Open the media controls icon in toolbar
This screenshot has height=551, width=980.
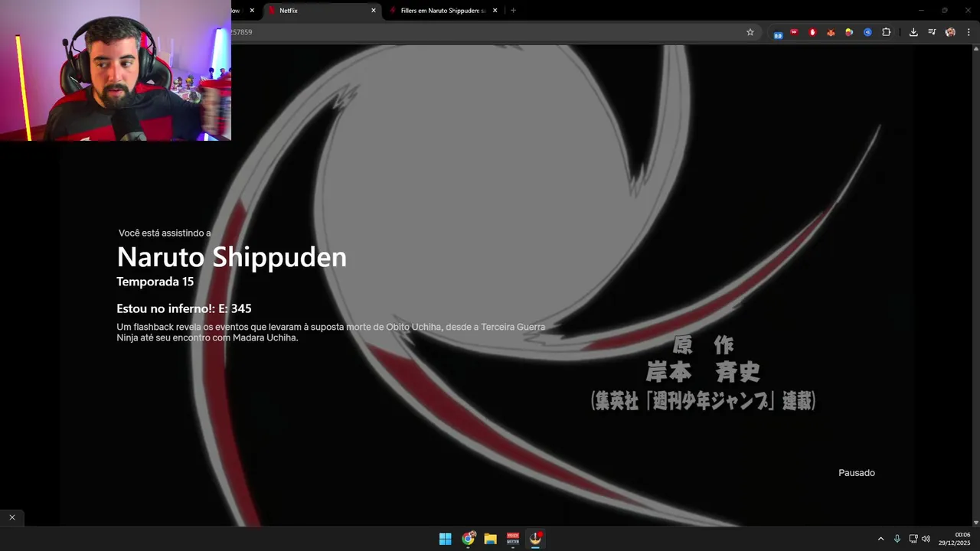tap(932, 32)
